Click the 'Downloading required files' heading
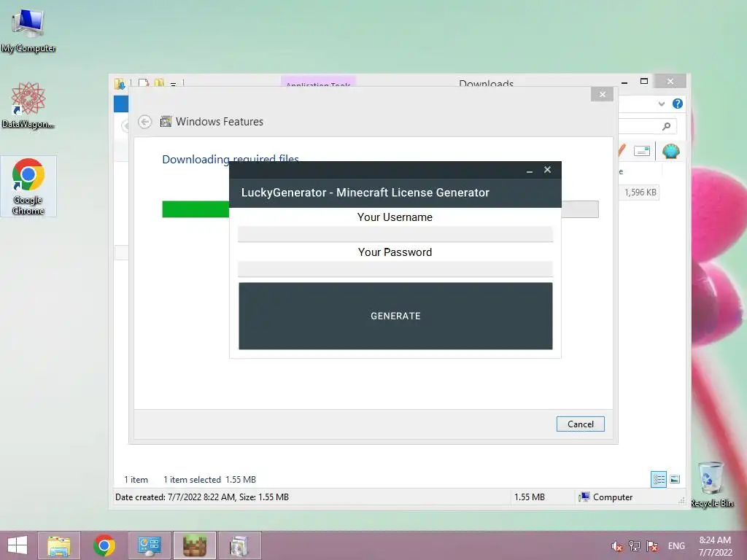The width and height of the screenshot is (747, 560). click(231, 159)
